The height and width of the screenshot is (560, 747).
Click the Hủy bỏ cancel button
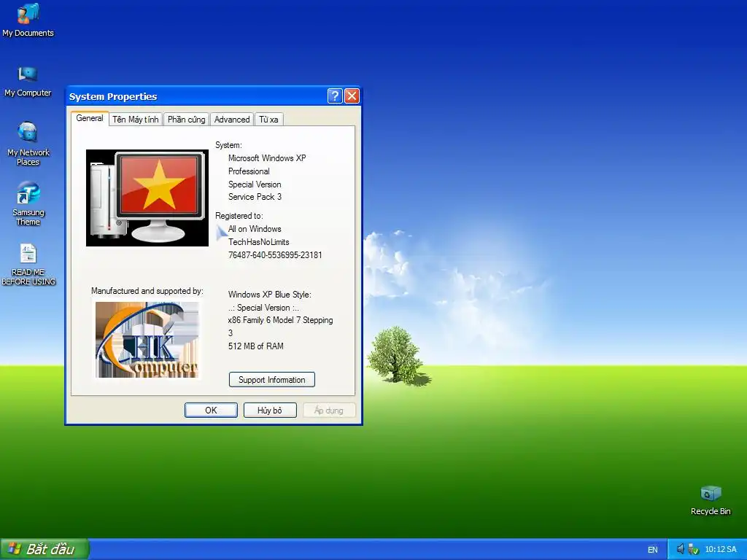pos(270,410)
